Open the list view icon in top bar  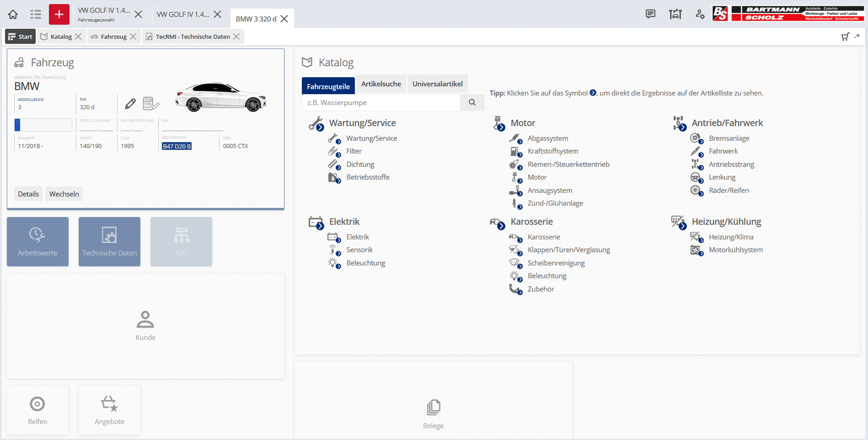(x=36, y=14)
